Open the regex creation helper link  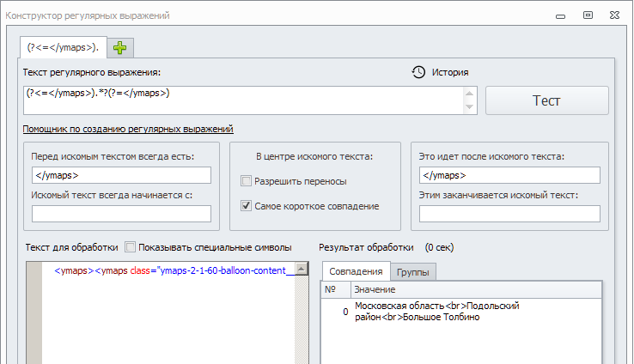128,129
